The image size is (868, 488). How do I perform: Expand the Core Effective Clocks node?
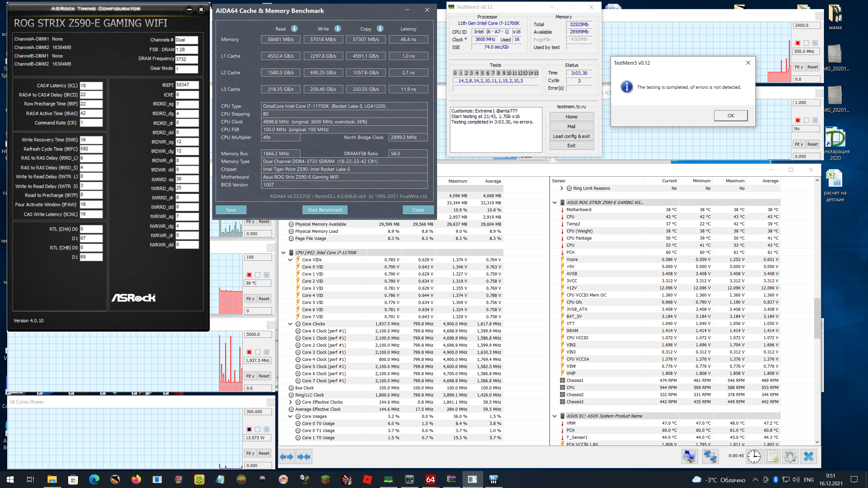click(x=290, y=402)
